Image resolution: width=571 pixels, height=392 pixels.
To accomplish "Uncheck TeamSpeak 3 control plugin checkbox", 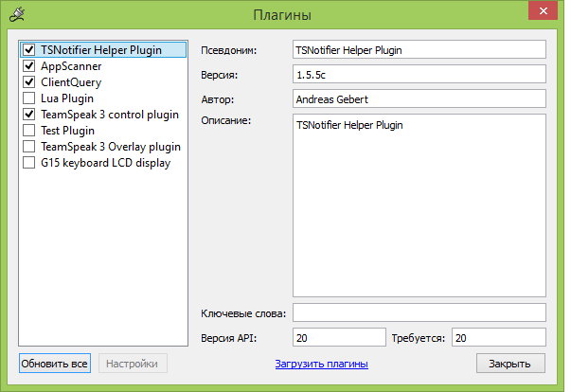I will pyautogui.click(x=28, y=115).
